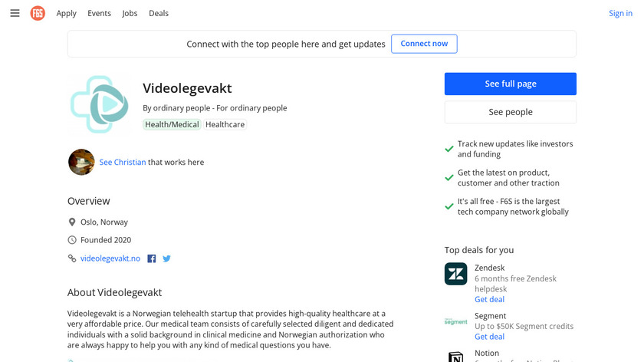644x362 pixels.
Task: Click the link chain icon
Action: (72, 258)
